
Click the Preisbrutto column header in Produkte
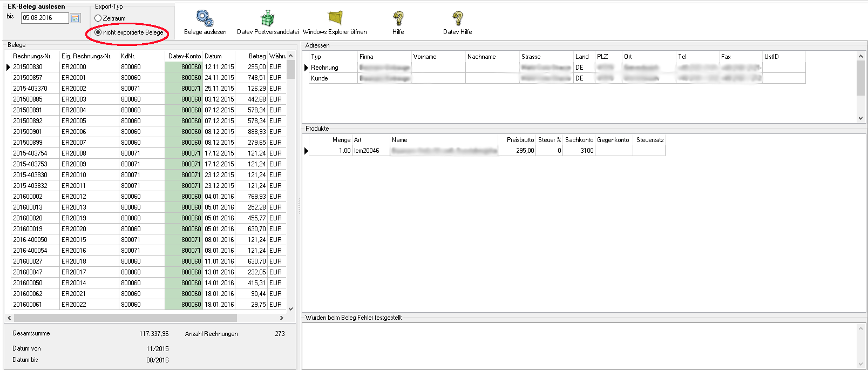[x=520, y=140]
